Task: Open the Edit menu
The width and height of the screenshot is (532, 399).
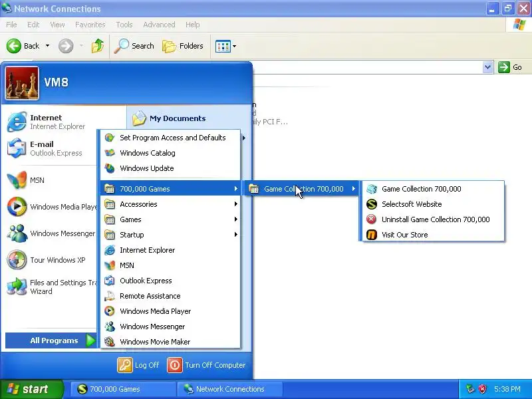Action: 33,25
